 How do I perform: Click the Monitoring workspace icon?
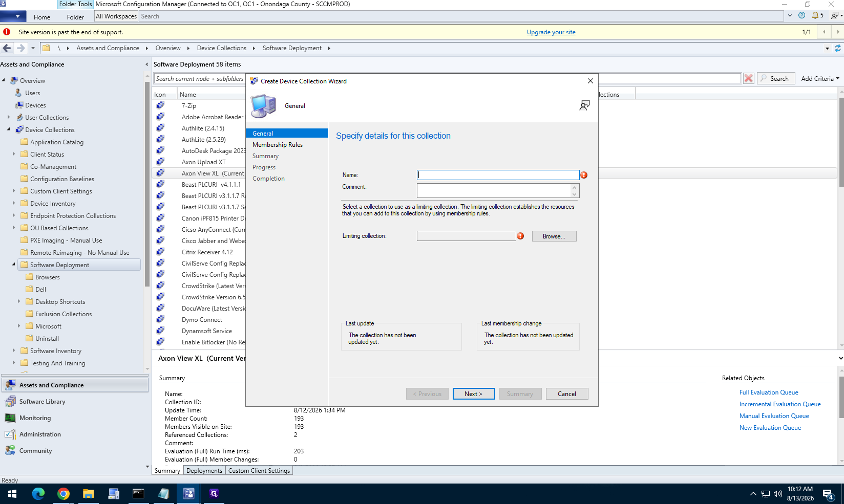coord(10,418)
